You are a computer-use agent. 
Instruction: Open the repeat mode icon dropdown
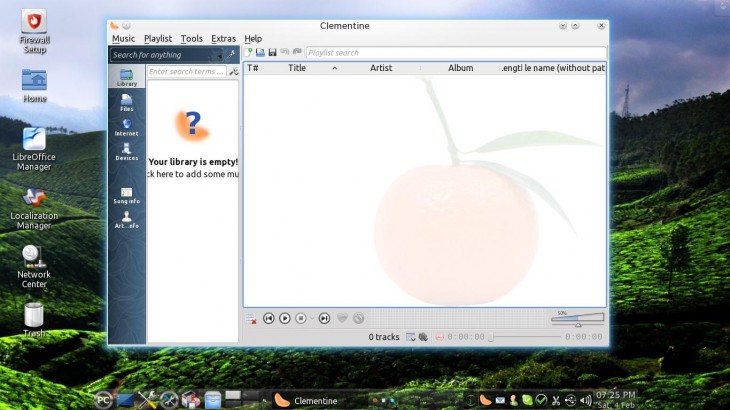[411, 337]
